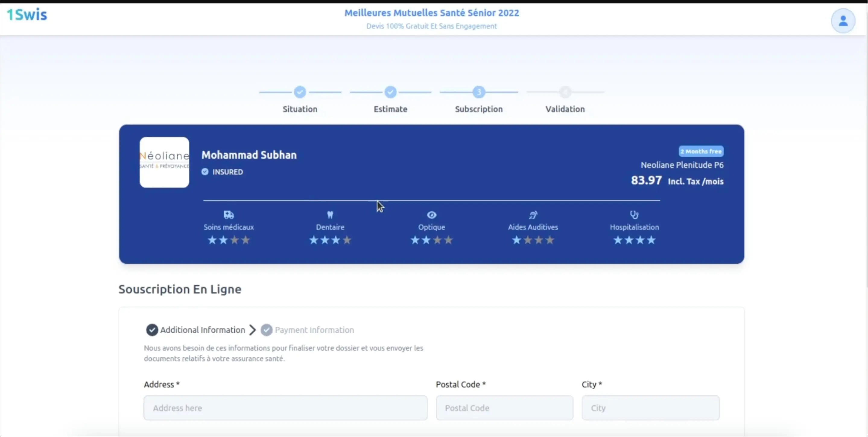Click the Optique eye icon
Screen dimensions: 868x437
[432, 215]
